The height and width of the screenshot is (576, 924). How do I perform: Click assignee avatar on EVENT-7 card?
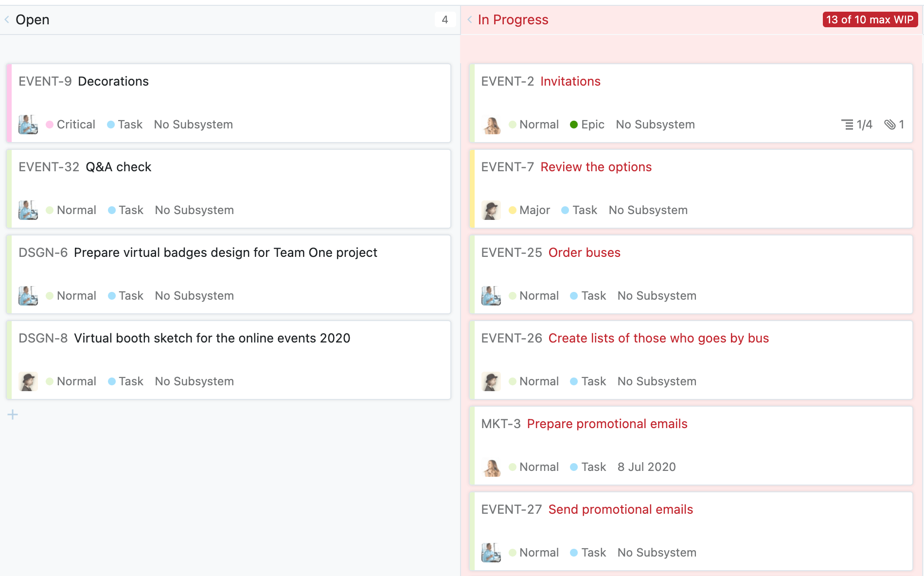[x=491, y=210]
